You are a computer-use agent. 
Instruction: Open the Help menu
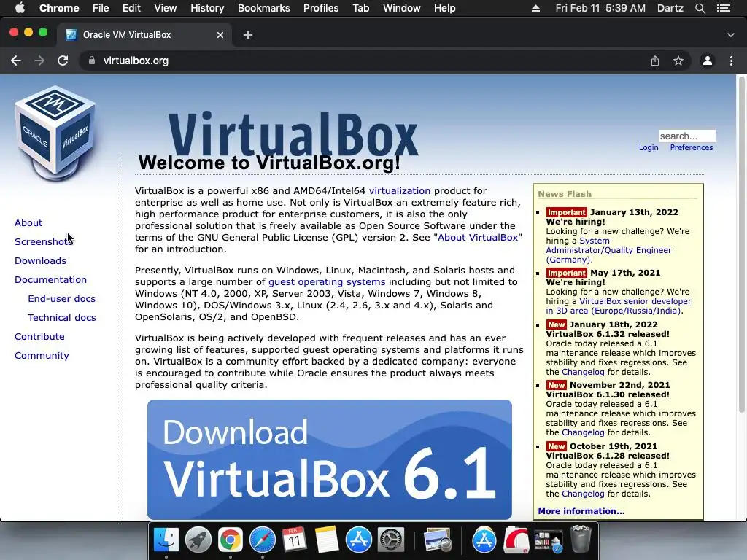444,8
